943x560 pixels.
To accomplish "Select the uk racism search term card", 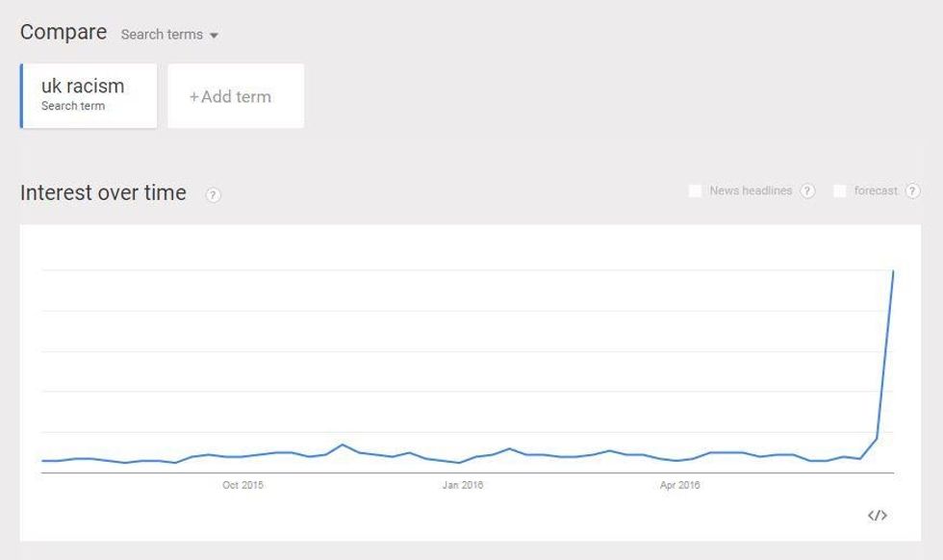I will pos(89,95).
